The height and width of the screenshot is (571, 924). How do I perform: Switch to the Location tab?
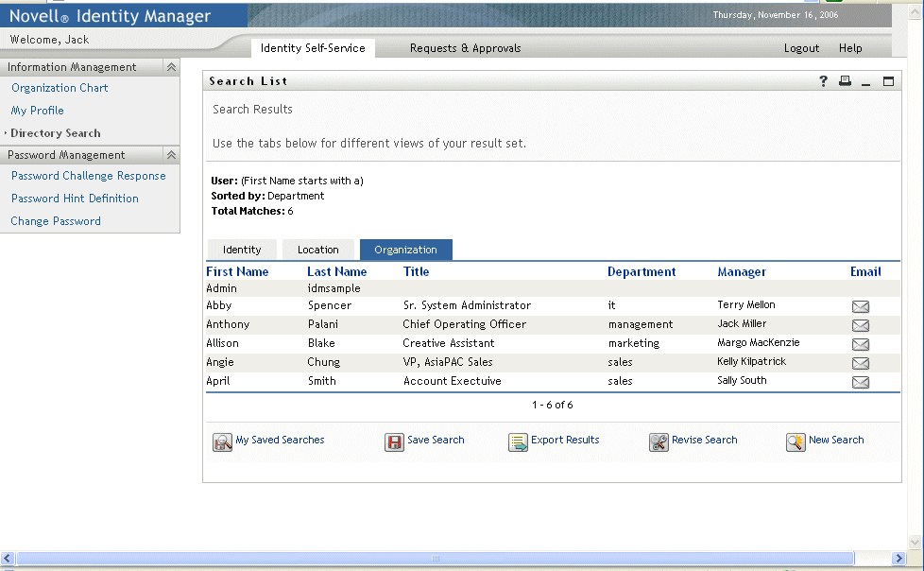317,250
